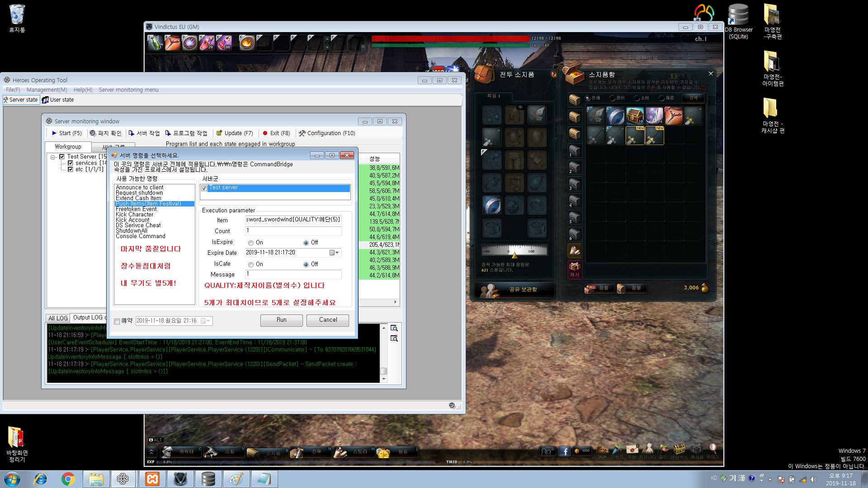The width and height of the screenshot is (868, 488).
Task: Select 재료 filter radio in inventory
Action: [661, 98]
